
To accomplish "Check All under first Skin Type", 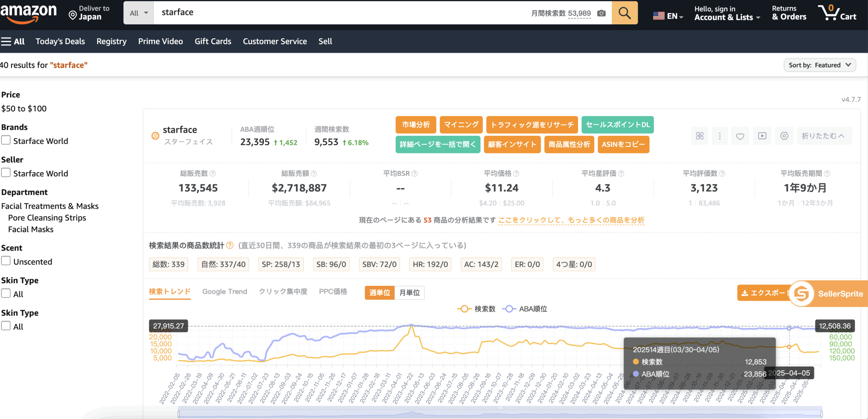I will (6, 293).
